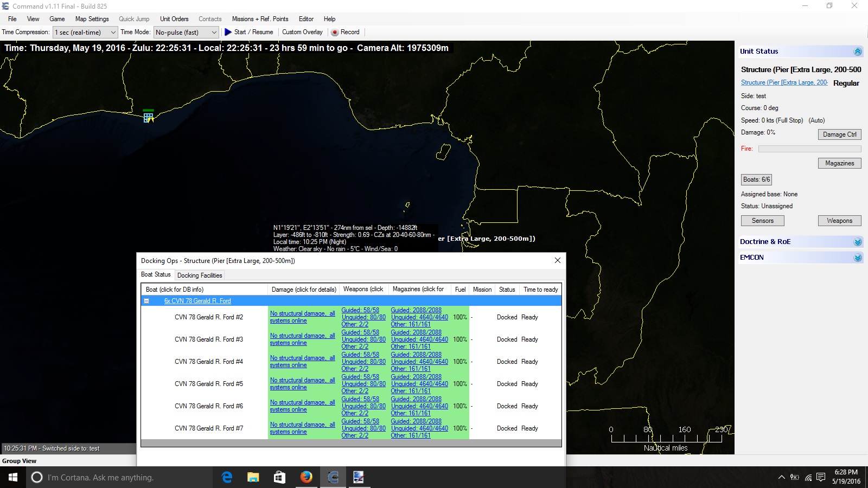Open the 6x CVN 78 Gerald R. Ford link
The width and height of the screenshot is (868, 488).
(197, 301)
